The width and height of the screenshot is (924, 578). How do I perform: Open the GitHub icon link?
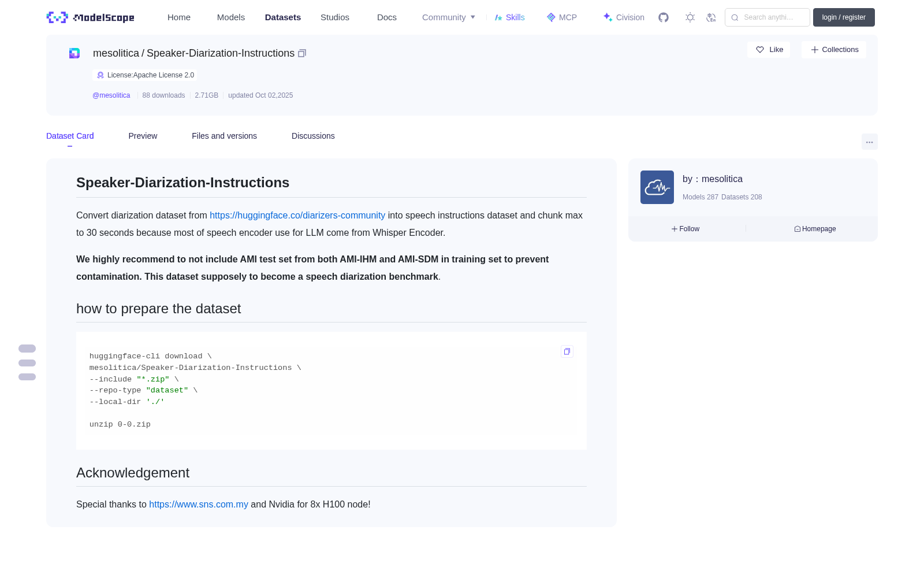pyautogui.click(x=664, y=17)
